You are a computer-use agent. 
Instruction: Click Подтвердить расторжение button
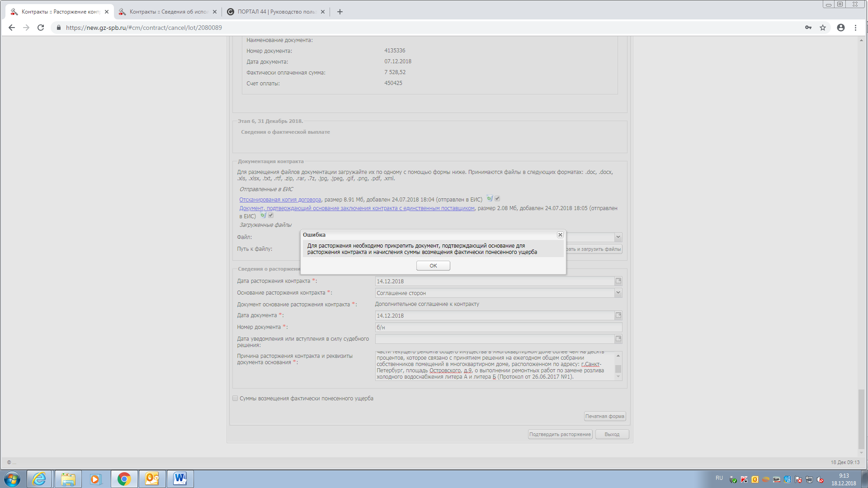[x=560, y=435]
